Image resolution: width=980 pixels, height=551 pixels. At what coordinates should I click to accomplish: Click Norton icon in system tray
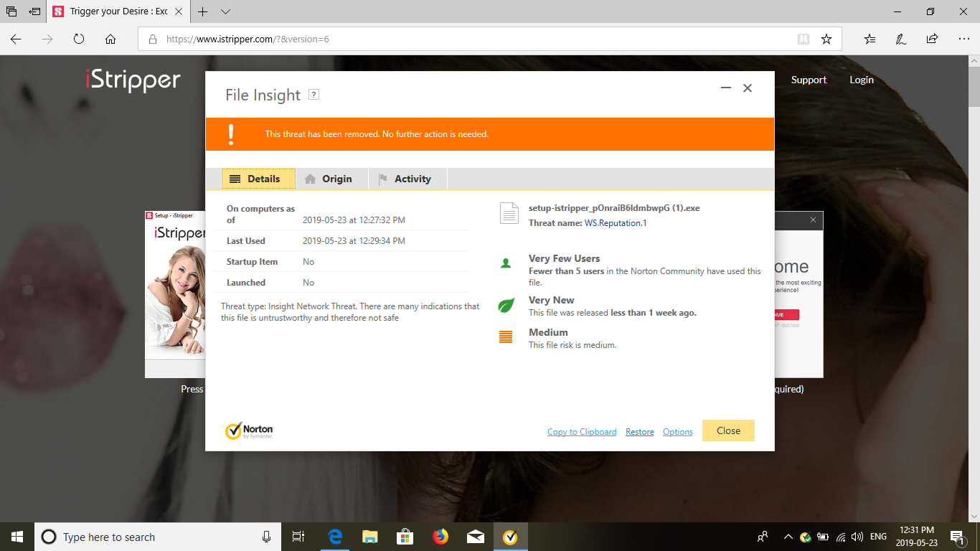click(806, 537)
